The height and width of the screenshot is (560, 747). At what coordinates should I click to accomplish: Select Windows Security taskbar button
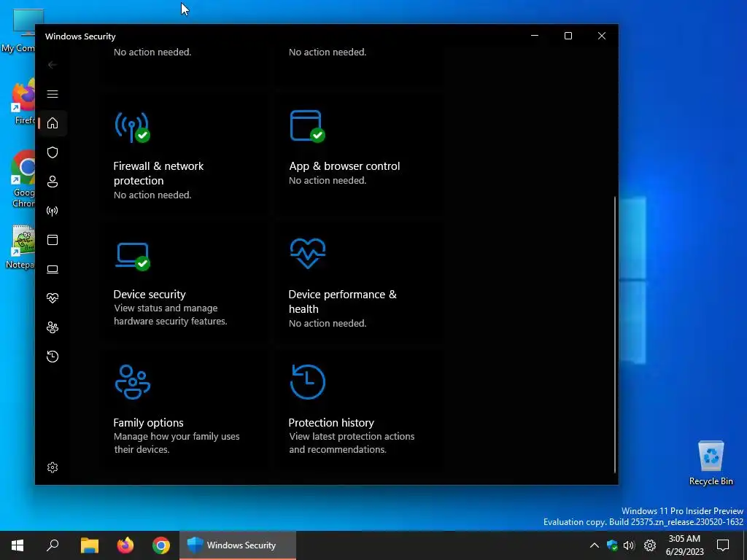point(238,545)
